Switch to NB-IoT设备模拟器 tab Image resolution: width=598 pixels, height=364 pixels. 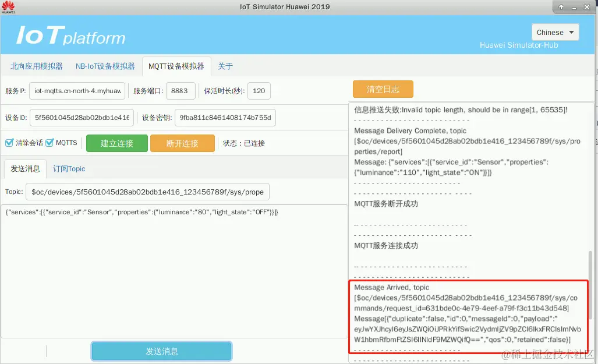click(x=105, y=66)
